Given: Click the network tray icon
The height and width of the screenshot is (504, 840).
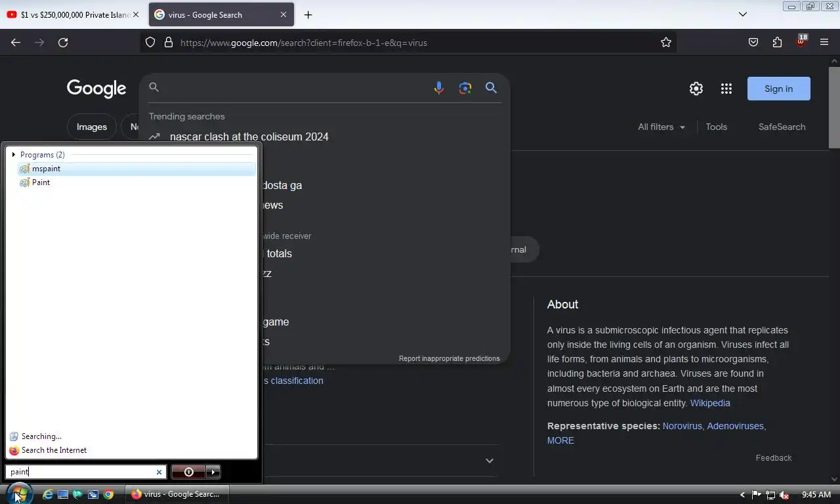Looking at the screenshot, I should [x=770, y=495].
